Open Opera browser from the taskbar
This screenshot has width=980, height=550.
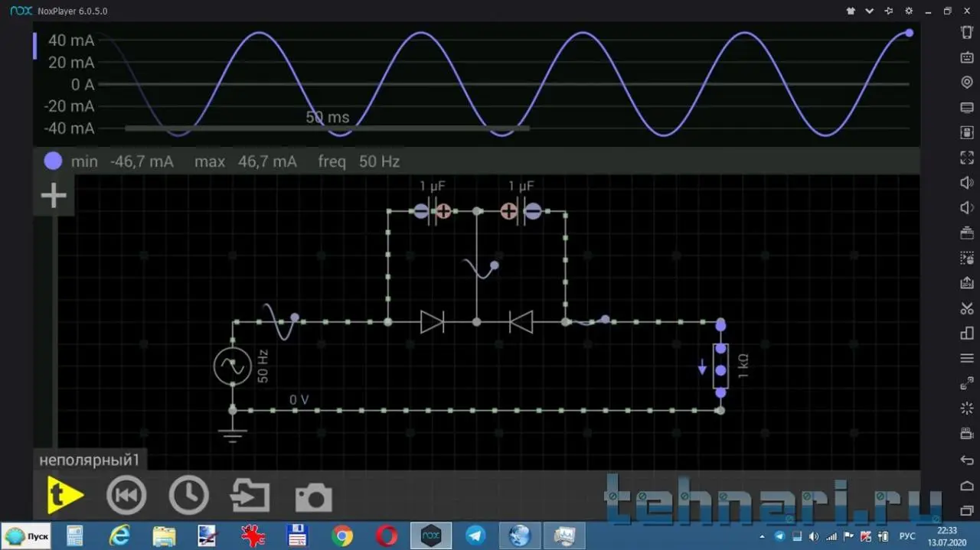pos(387,536)
